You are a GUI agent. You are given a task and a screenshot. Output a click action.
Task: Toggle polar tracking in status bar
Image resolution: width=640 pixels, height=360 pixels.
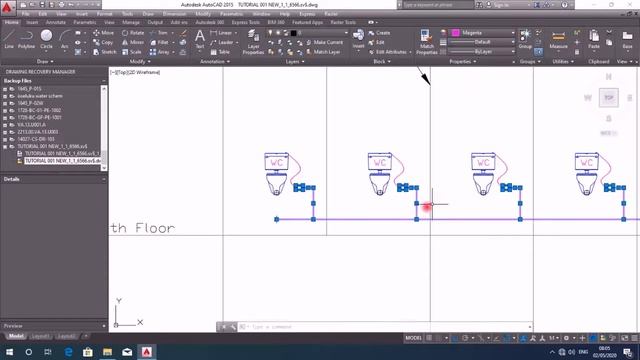coord(465,338)
